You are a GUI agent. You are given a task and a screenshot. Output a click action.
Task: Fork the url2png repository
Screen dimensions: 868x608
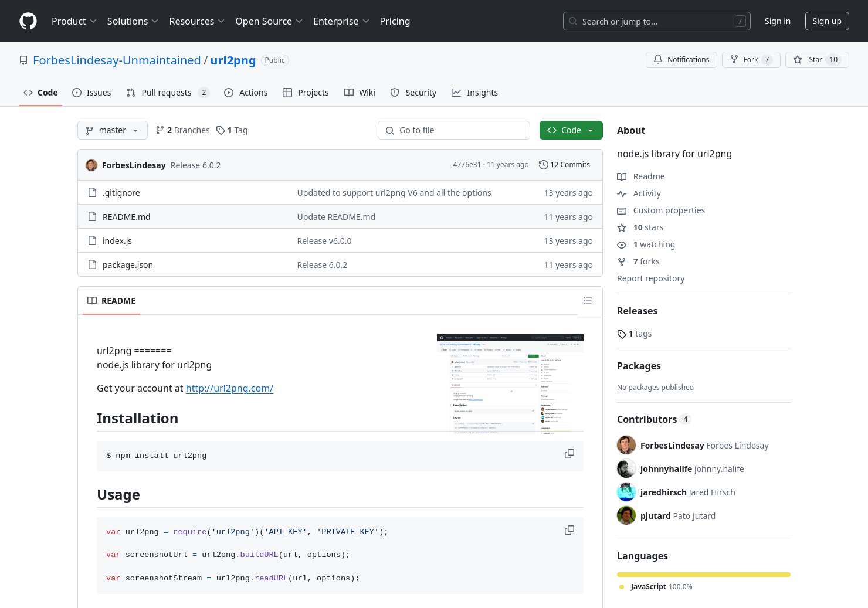[x=750, y=60]
